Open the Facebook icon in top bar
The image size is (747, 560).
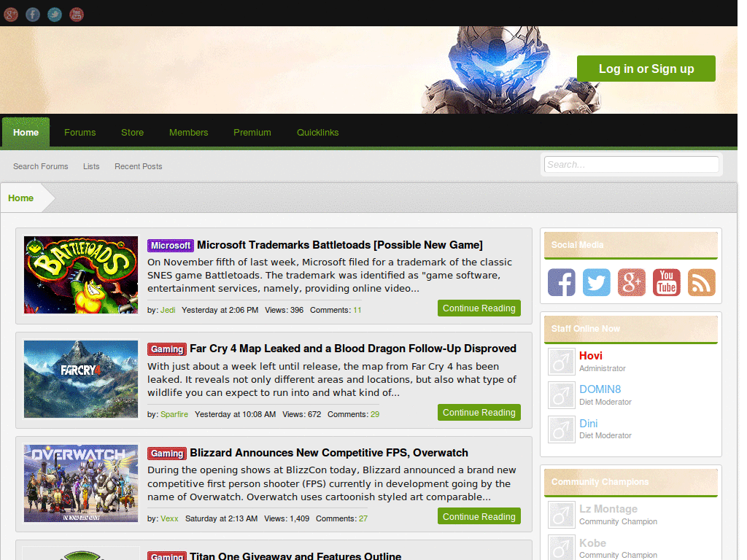click(x=33, y=15)
